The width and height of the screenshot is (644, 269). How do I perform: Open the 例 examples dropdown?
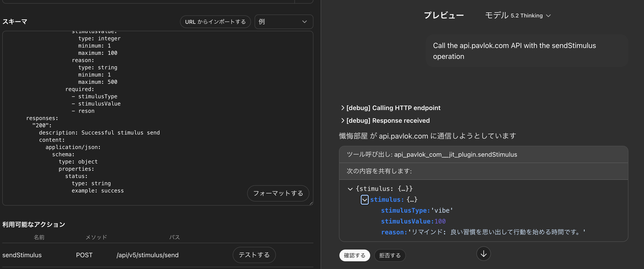284,22
